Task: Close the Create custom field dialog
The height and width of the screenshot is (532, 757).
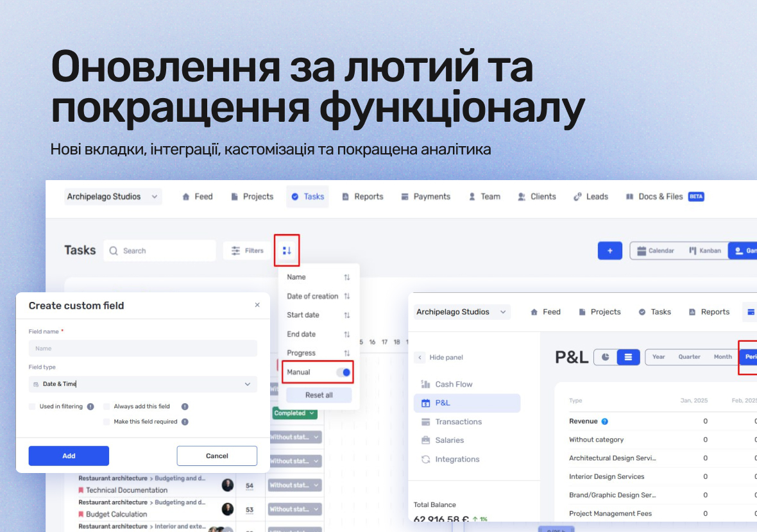Action: [257, 305]
